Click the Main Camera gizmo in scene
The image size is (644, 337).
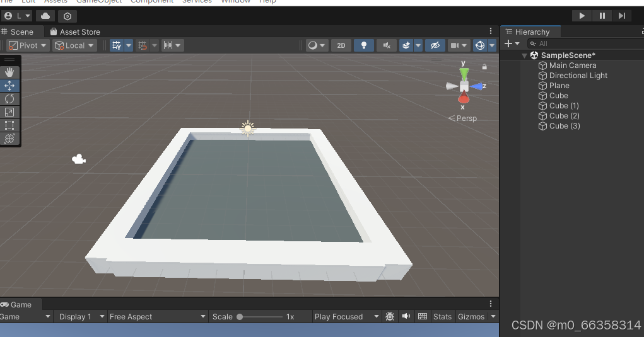(78, 159)
